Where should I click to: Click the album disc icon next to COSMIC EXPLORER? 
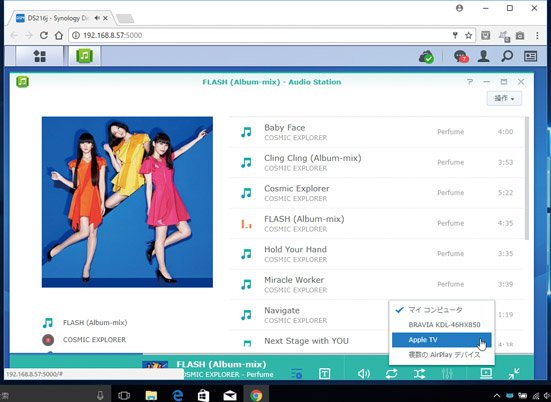(48, 340)
